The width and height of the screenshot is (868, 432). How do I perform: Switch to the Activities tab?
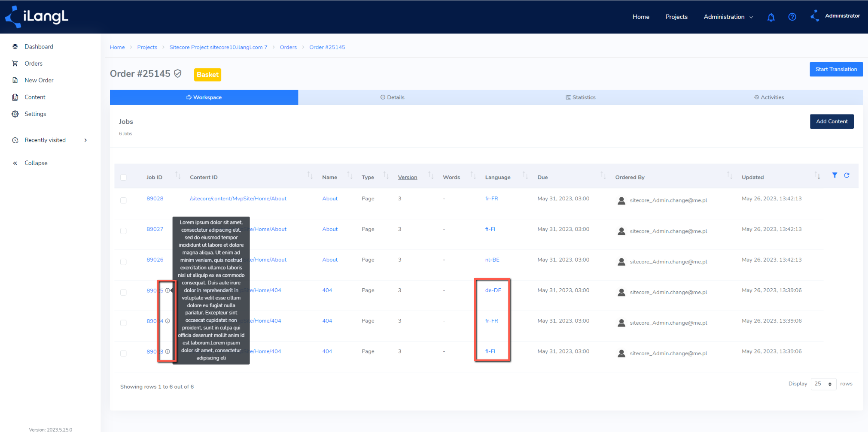(x=769, y=97)
